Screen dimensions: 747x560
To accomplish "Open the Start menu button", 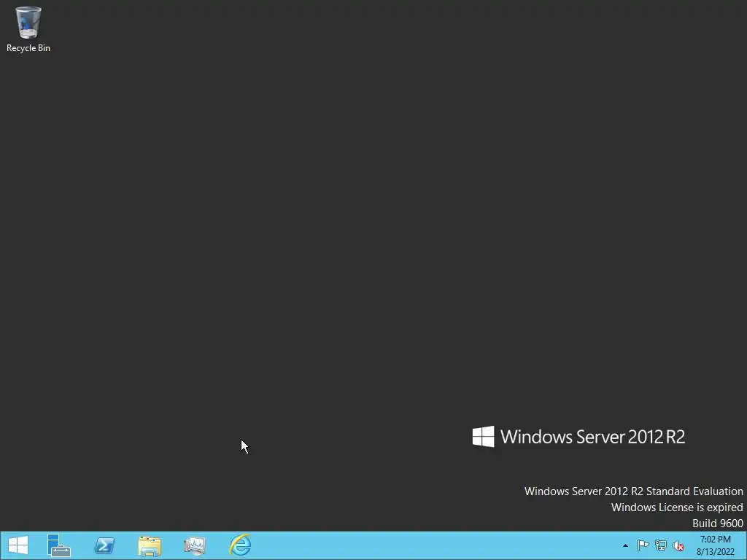I will tap(18, 545).
